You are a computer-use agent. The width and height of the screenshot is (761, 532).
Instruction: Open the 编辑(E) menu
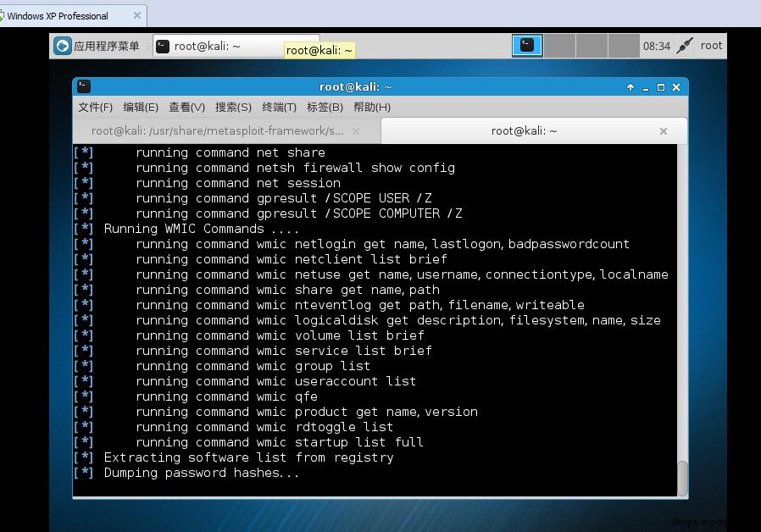(141, 107)
